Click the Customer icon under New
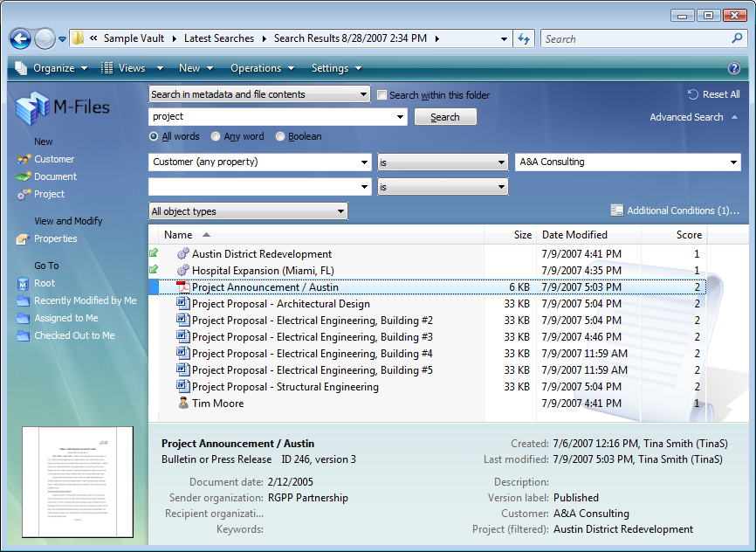Screen dimensions: 756x552 click(x=23, y=159)
